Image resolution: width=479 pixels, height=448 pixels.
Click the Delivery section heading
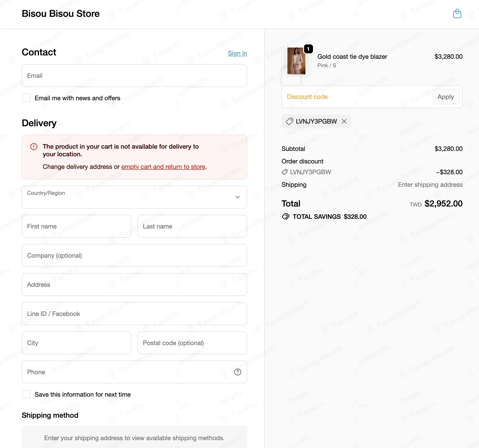39,123
